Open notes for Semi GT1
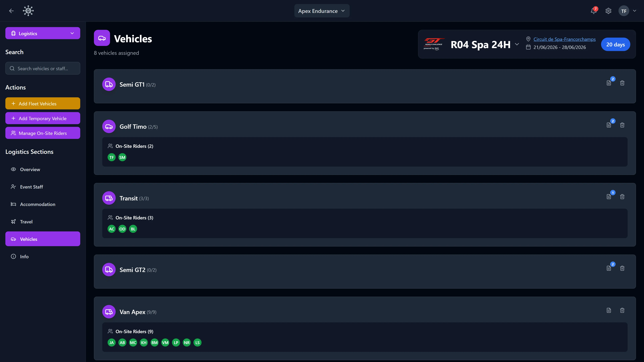The width and height of the screenshot is (644, 362). 609,83
